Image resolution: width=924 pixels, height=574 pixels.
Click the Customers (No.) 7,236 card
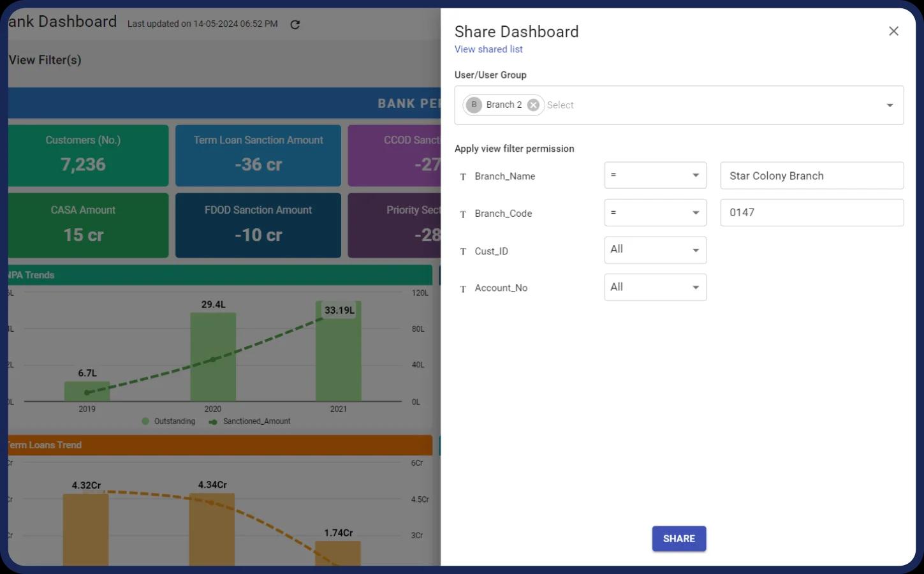(87, 156)
